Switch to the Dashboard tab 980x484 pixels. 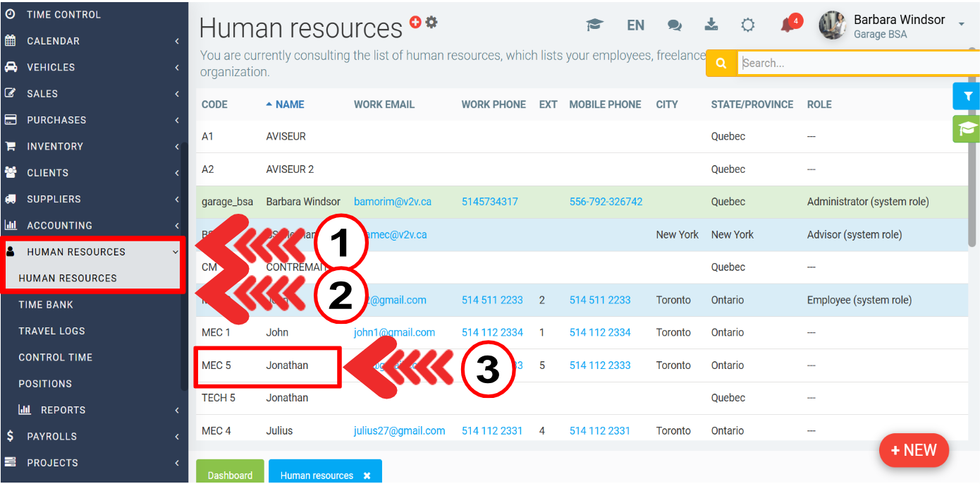(x=230, y=475)
